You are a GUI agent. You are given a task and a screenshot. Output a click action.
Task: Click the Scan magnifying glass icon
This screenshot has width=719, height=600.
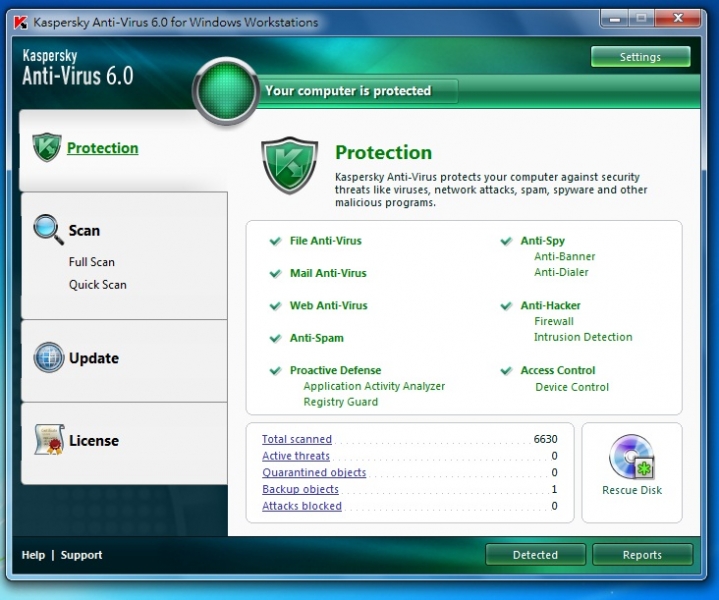(48, 229)
